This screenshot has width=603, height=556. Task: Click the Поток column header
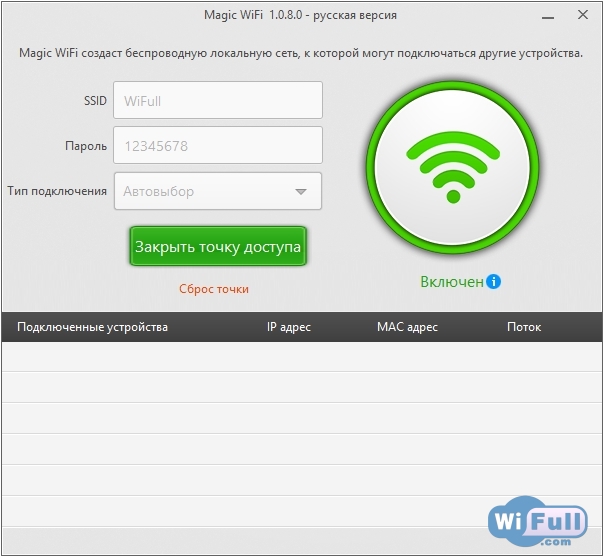(x=524, y=327)
